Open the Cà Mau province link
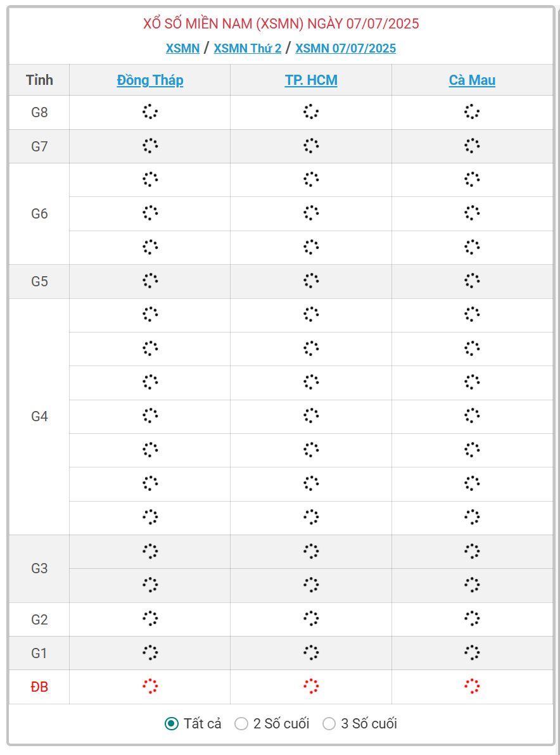 pyautogui.click(x=472, y=80)
